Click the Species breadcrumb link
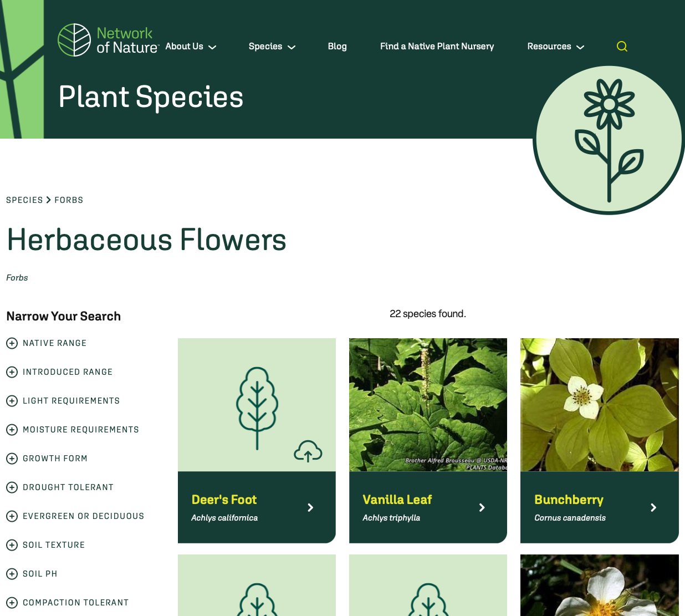685x616 pixels. (x=24, y=200)
